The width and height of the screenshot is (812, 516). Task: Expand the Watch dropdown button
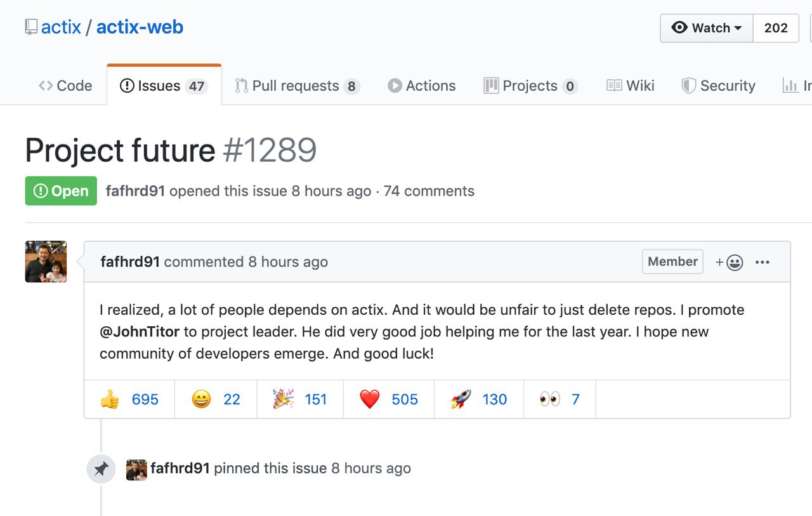pos(707,28)
